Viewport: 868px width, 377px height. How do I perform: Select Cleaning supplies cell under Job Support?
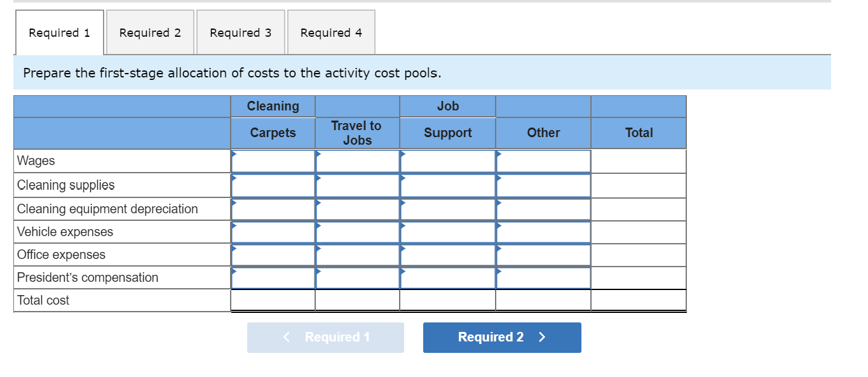(448, 185)
